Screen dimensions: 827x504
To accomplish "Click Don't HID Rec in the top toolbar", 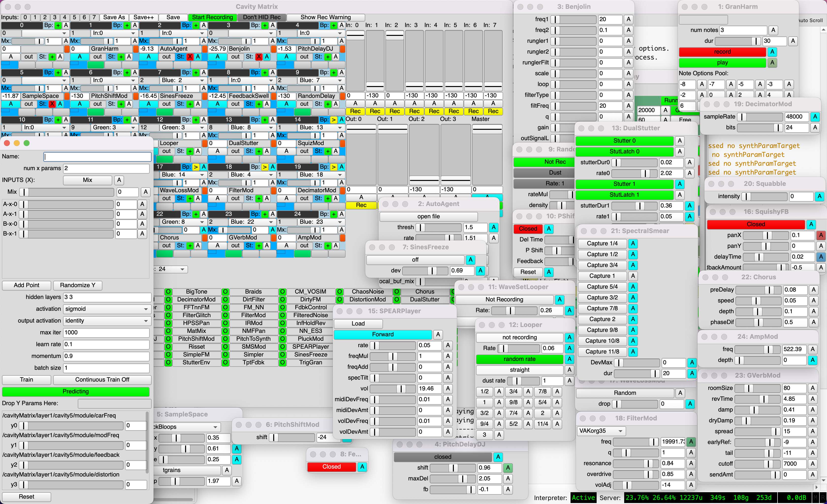I will (x=262, y=17).
